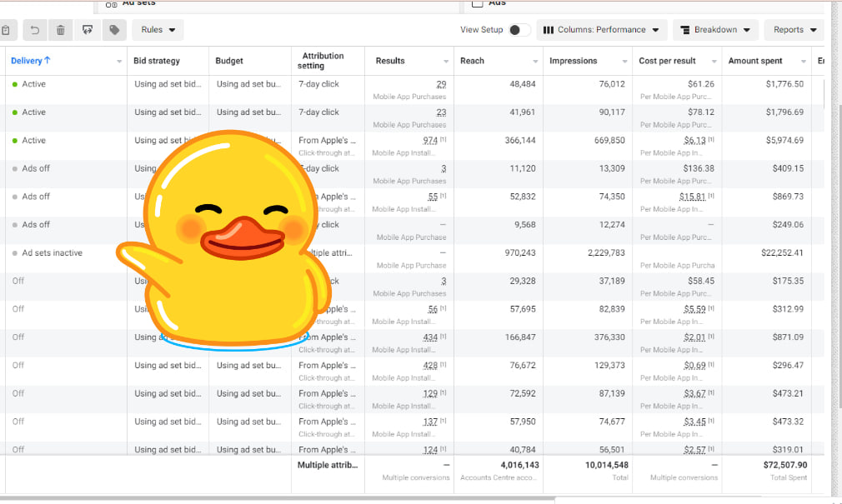Click the trash delete icon
The width and height of the screenshot is (842, 504).
pos(61,30)
